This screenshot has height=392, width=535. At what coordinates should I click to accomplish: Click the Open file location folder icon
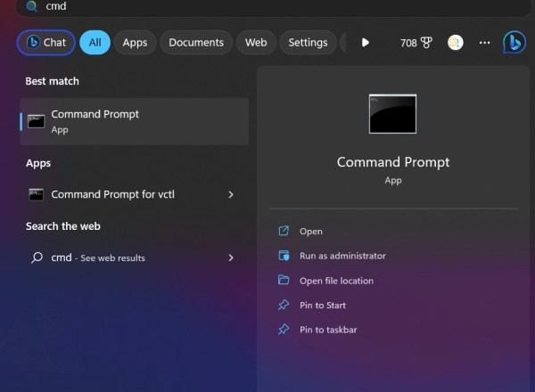284,280
